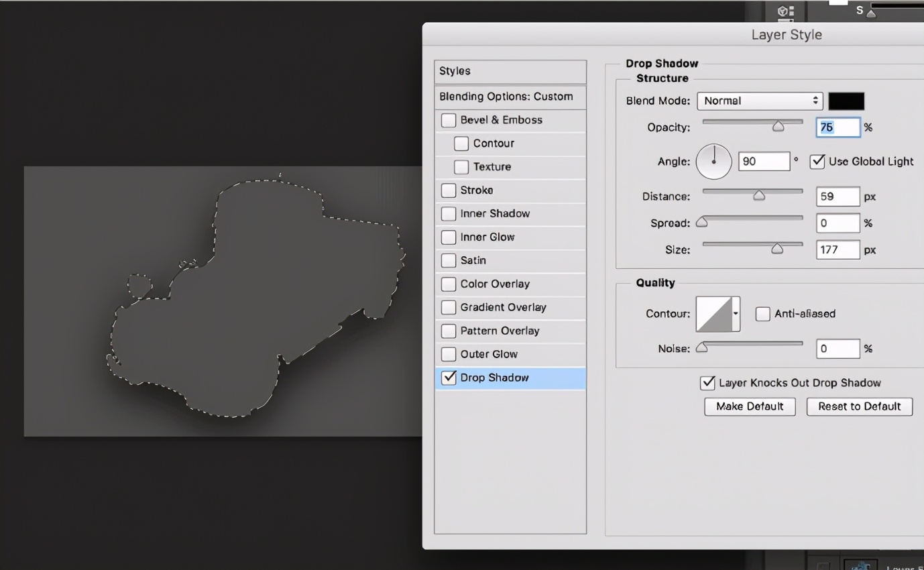Click the Size slider handle
Viewport: 924px width, 570px height.
point(777,249)
